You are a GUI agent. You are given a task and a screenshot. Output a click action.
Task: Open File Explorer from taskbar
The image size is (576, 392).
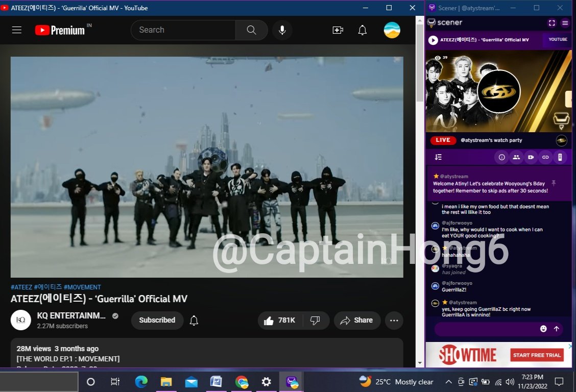166,382
